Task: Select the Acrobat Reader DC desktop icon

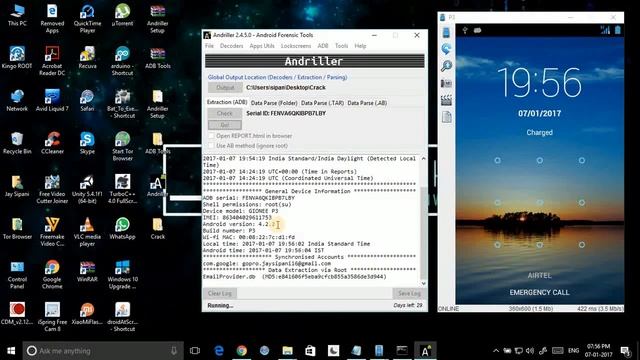Action: point(52,61)
